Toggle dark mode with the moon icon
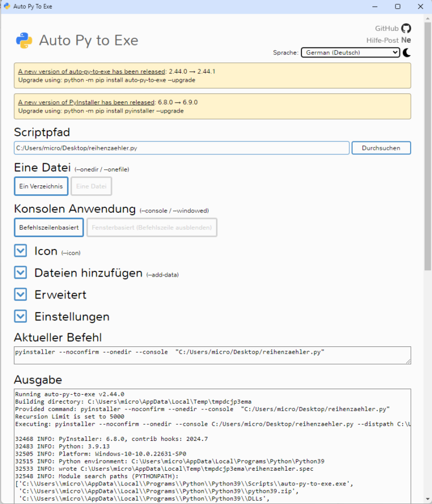Image resolution: width=432 pixels, height=504 pixels. click(406, 52)
